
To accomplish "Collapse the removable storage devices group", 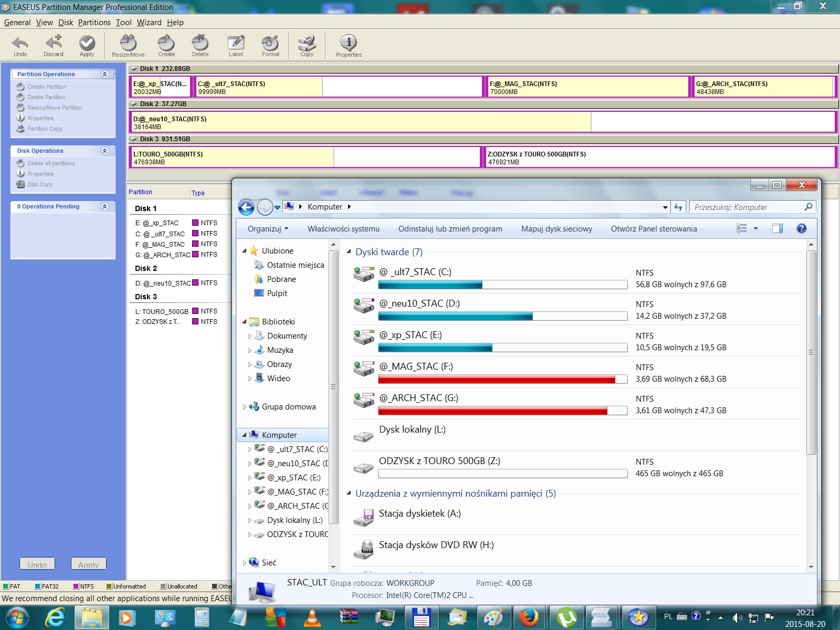I will pyautogui.click(x=349, y=493).
